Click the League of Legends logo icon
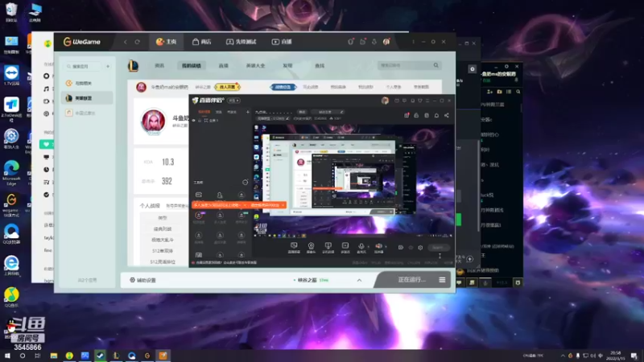This screenshot has width=644, height=362. [x=133, y=66]
